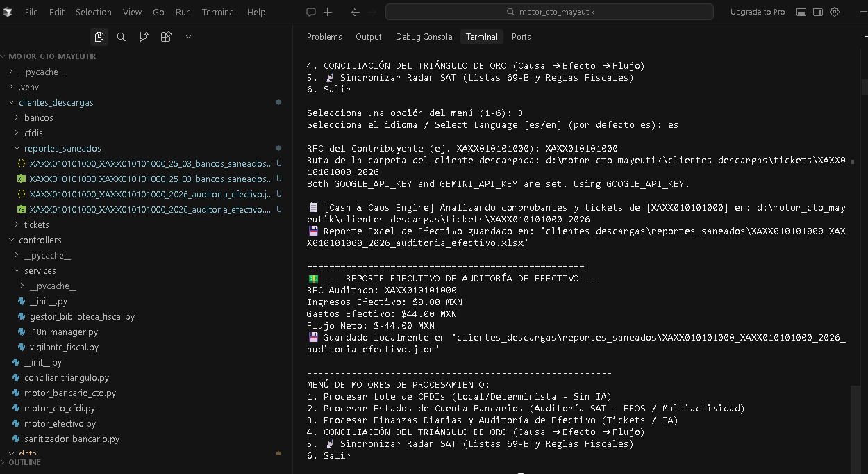This screenshot has height=474, width=868.
Task: Open the Extensions view icon
Action: pyautogui.click(x=165, y=37)
